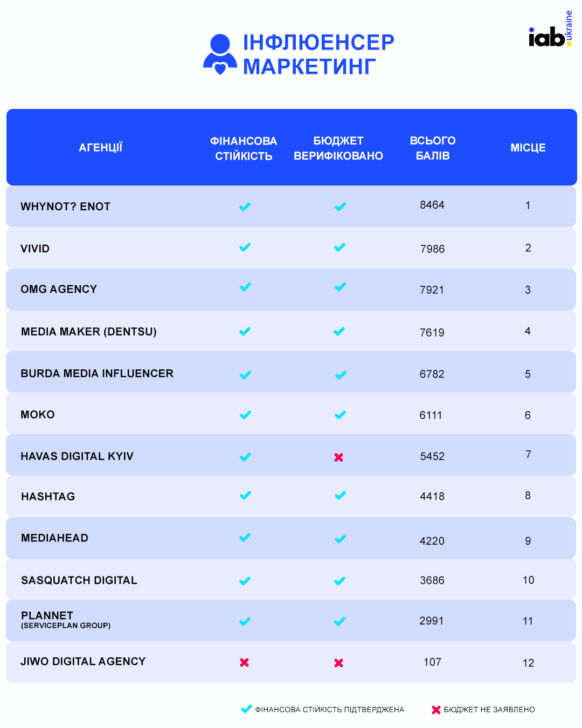Viewport: 582px width, 728px height.
Task: Click the MEDIA MAKER (DENTSU) agency name
Action: 89,332
